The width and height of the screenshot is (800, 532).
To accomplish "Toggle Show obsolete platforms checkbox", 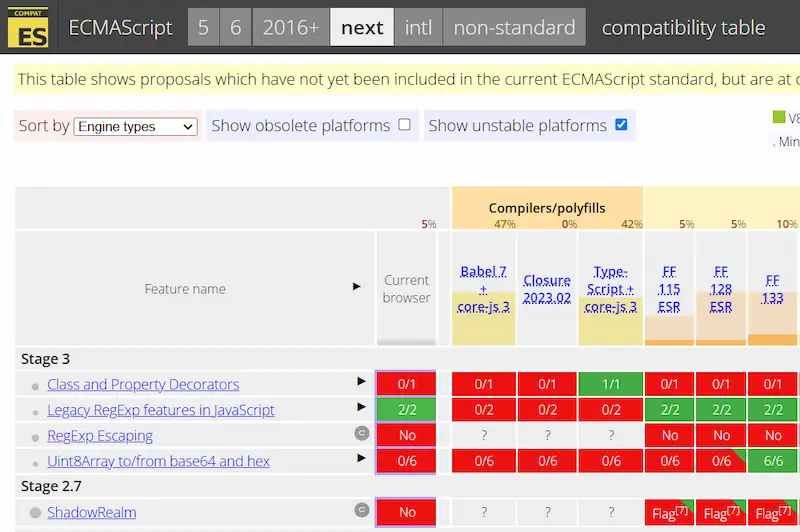I will click(x=405, y=124).
